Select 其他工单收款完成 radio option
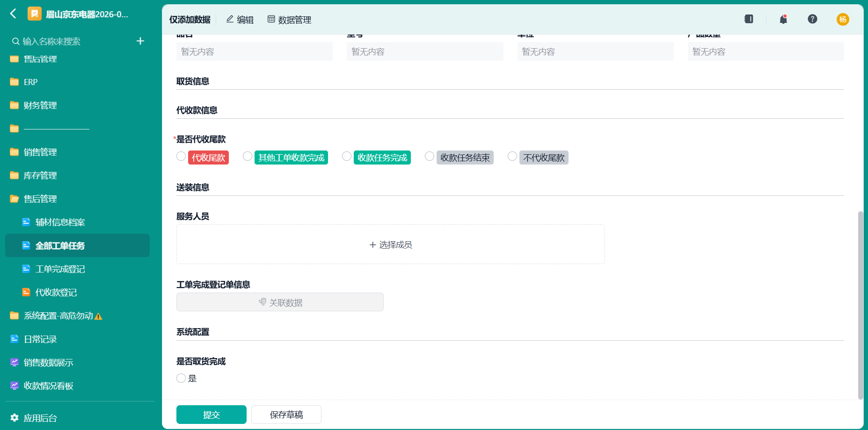868x430 pixels. [x=248, y=157]
